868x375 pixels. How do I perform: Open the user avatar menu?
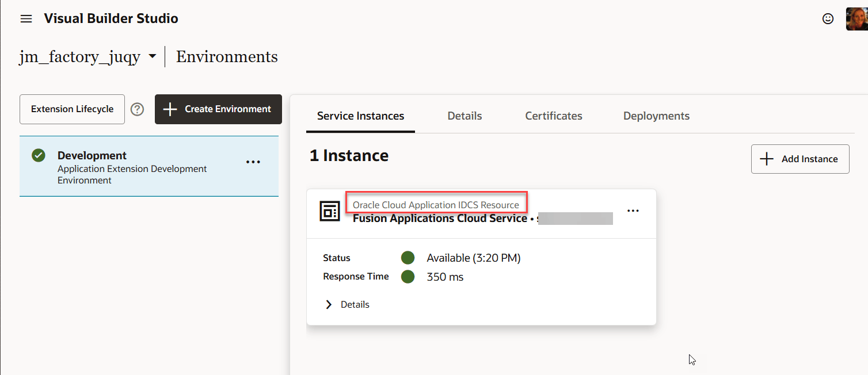(x=856, y=19)
